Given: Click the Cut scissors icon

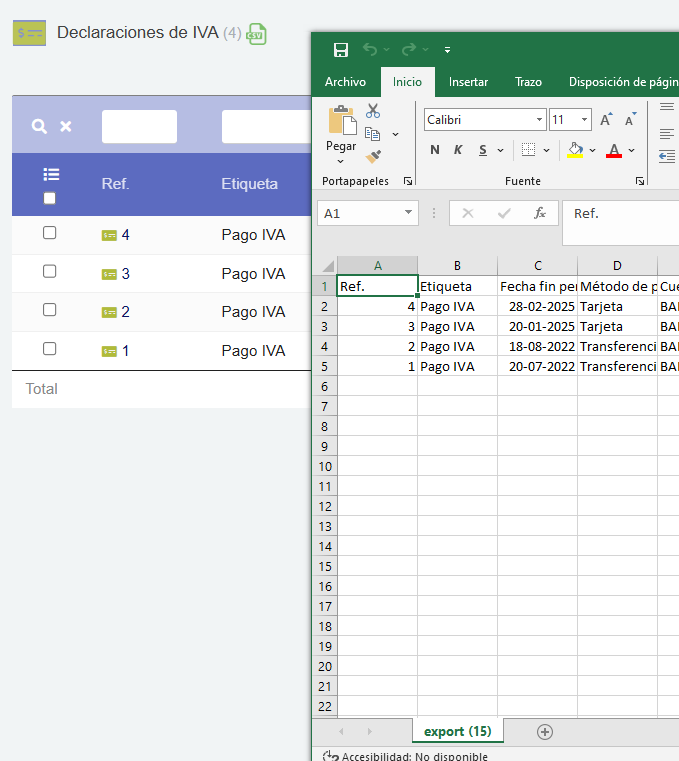Looking at the screenshot, I should coord(373,111).
